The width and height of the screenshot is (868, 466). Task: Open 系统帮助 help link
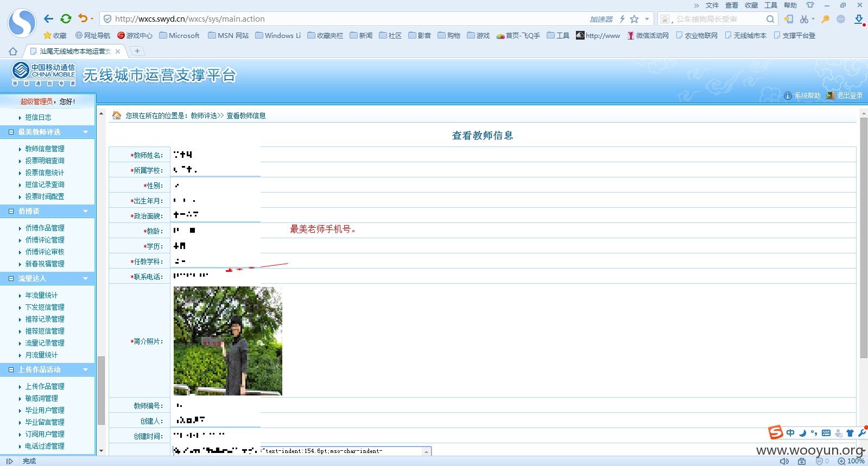point(802,95)
